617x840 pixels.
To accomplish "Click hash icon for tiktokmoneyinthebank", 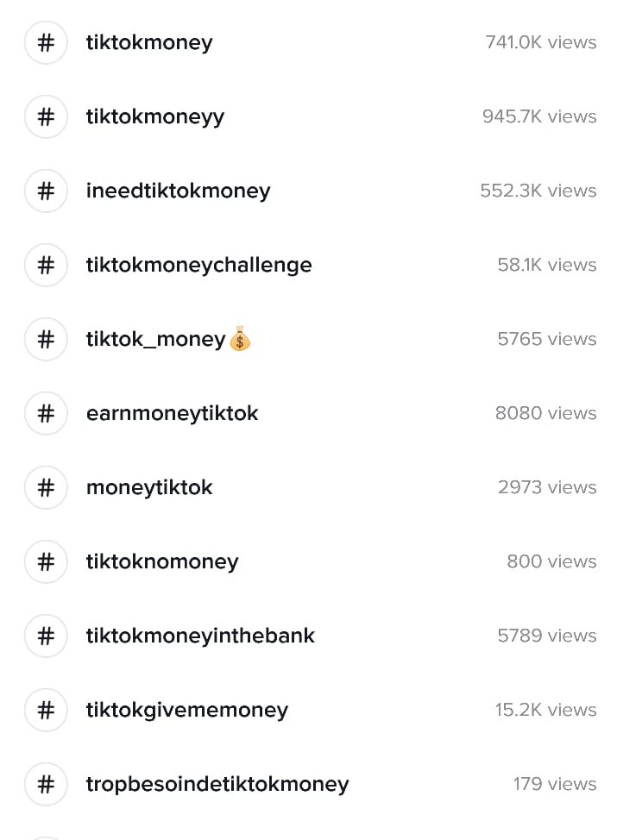I will click(x=46, y=636).
